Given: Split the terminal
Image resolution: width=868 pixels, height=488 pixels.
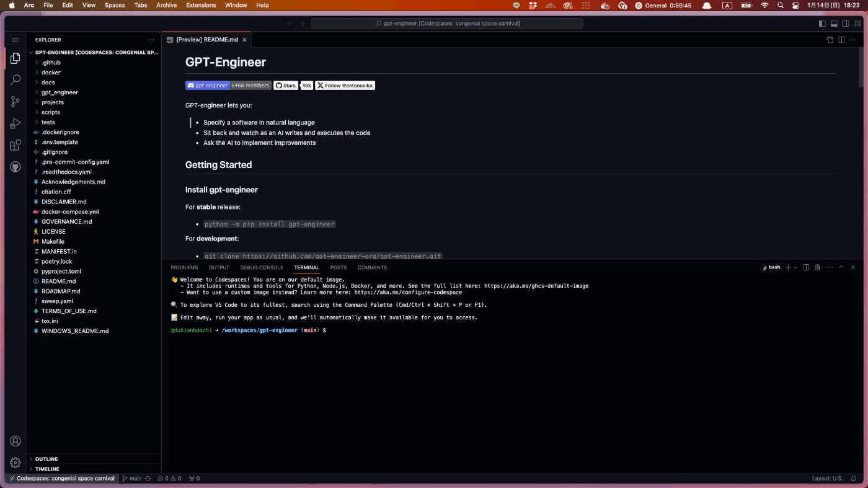Looking at the screenshot, I should point(806,267).
